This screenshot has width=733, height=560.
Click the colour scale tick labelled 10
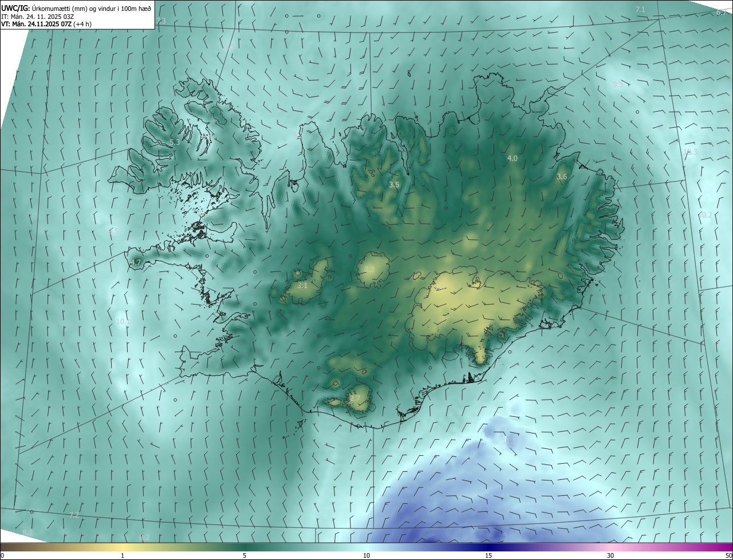point(366,556)
